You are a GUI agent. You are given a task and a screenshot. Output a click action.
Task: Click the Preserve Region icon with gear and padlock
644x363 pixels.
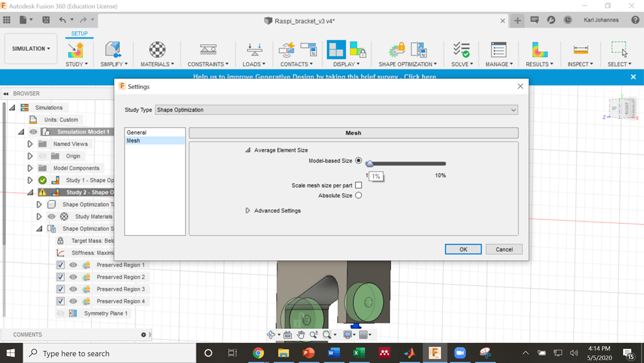click(397, 50)
